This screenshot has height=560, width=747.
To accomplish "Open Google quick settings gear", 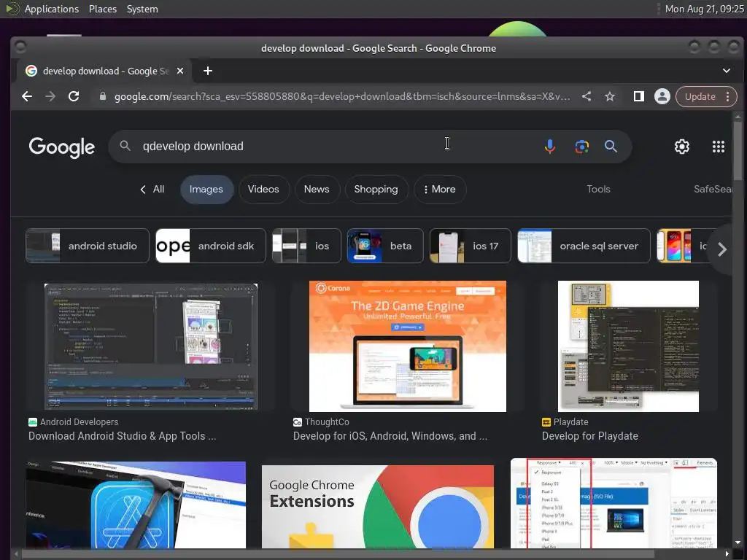I will (x=682, y=146).
